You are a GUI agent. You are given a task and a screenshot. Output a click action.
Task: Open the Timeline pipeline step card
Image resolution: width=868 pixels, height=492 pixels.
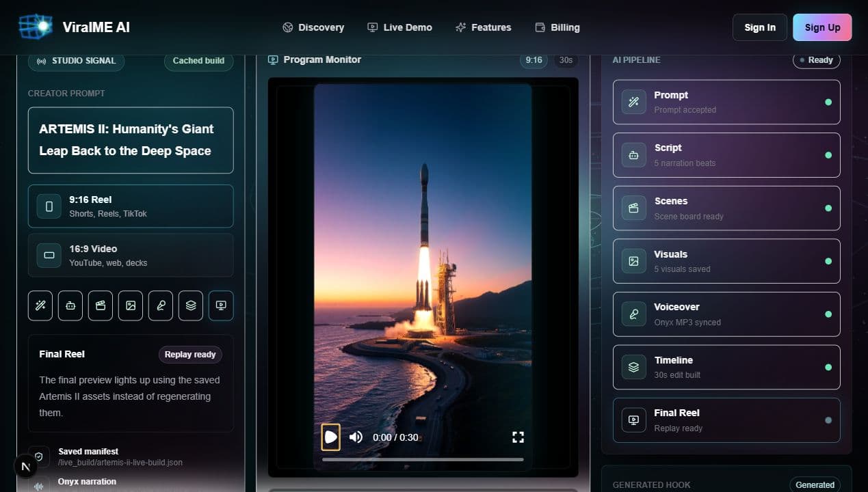726,367
